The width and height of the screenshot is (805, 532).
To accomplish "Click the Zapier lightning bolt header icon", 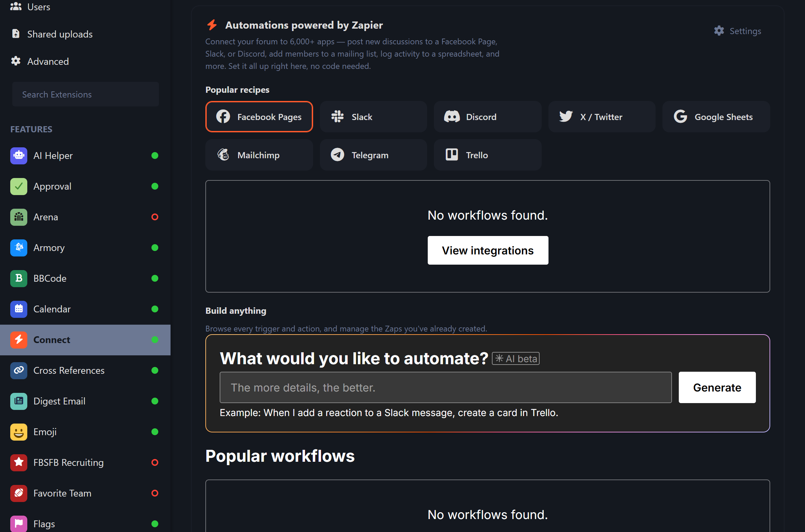I will tap(212, 25).
